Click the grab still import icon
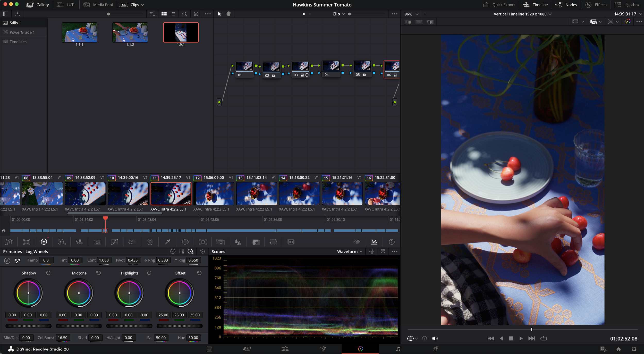 tap(17, 14)
